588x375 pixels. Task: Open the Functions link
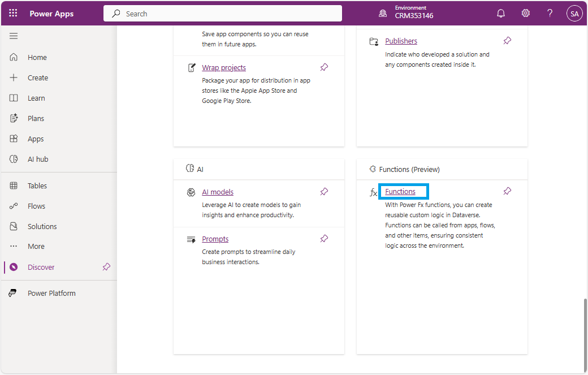[400, 192]
